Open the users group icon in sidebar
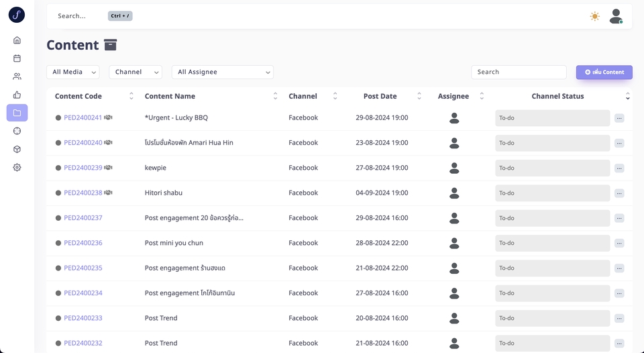Image resolution: width=644 pixels, height=353 pixels. pyautogui.click(x=17, y=77)
